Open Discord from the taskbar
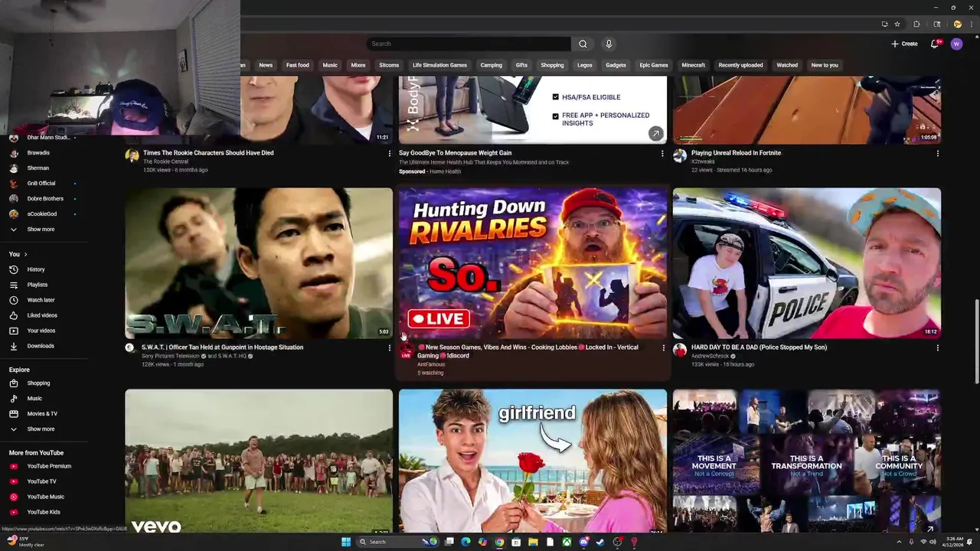Screen dimensions: 980x551 pos(583,542)
